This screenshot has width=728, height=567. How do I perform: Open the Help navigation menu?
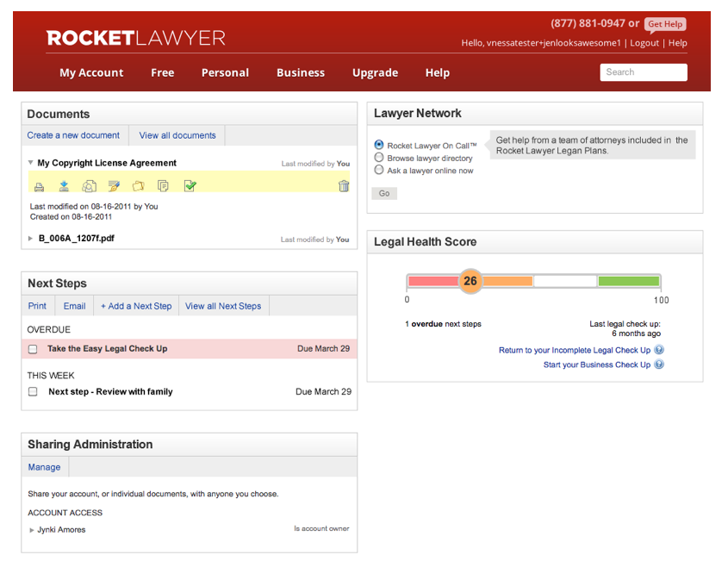(438, 73)
